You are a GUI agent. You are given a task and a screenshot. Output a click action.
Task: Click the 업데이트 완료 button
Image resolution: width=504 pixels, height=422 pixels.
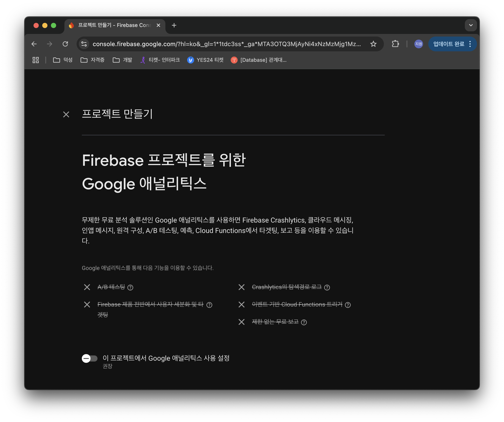(x=449, y=44)
